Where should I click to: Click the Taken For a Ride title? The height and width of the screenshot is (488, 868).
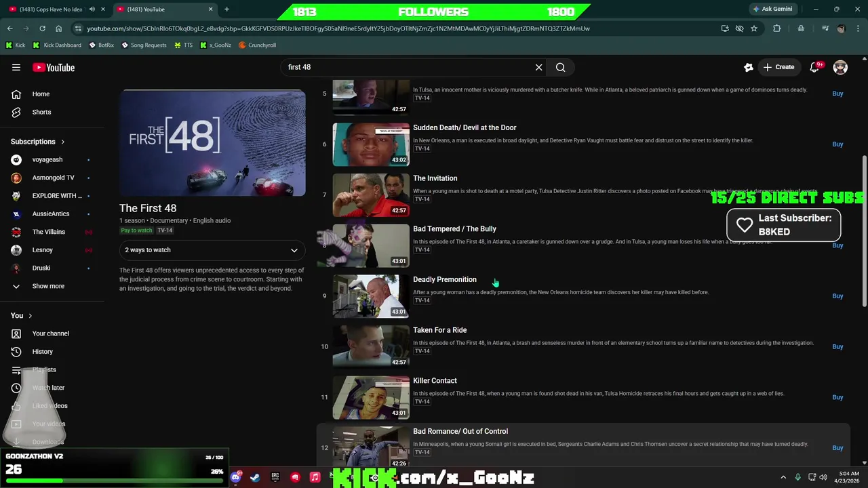click(x=440, y=330)
